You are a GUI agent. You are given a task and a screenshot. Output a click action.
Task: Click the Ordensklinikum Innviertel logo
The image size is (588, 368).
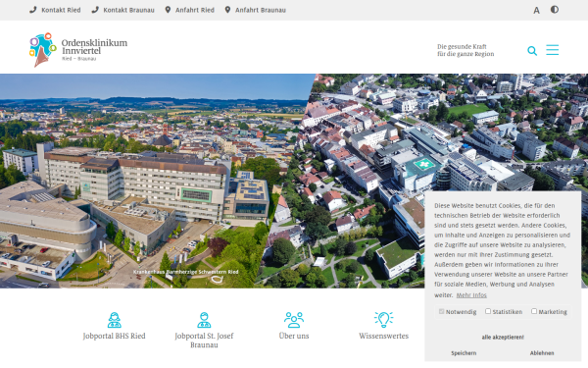click(78, 50)
